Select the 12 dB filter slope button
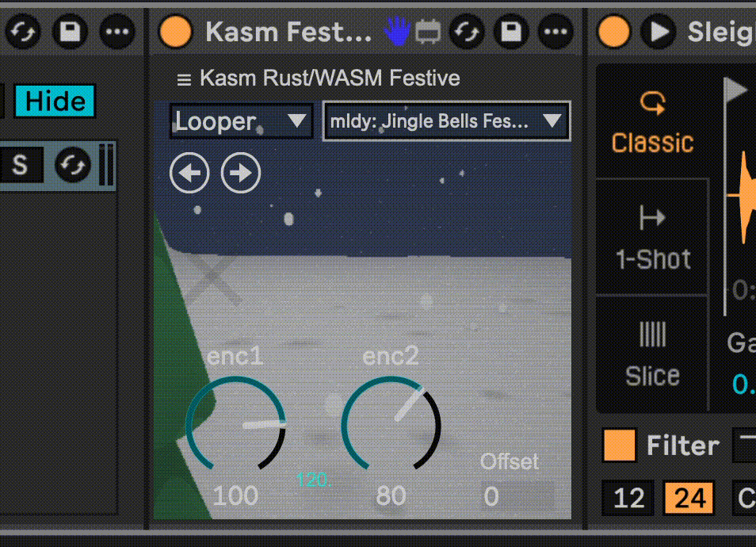Screen dimensions: 756x547 (x=628, y=498)
